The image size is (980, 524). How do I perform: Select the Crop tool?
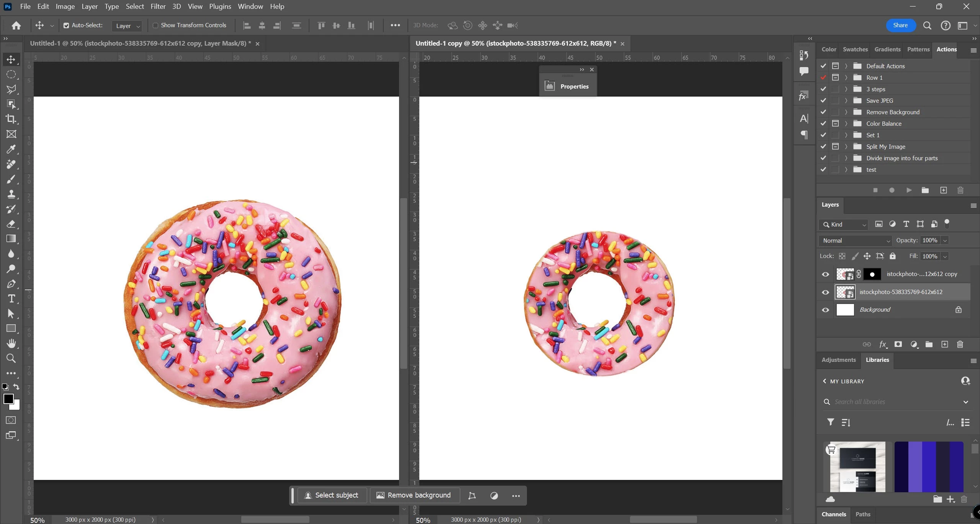tap(11, 119)
